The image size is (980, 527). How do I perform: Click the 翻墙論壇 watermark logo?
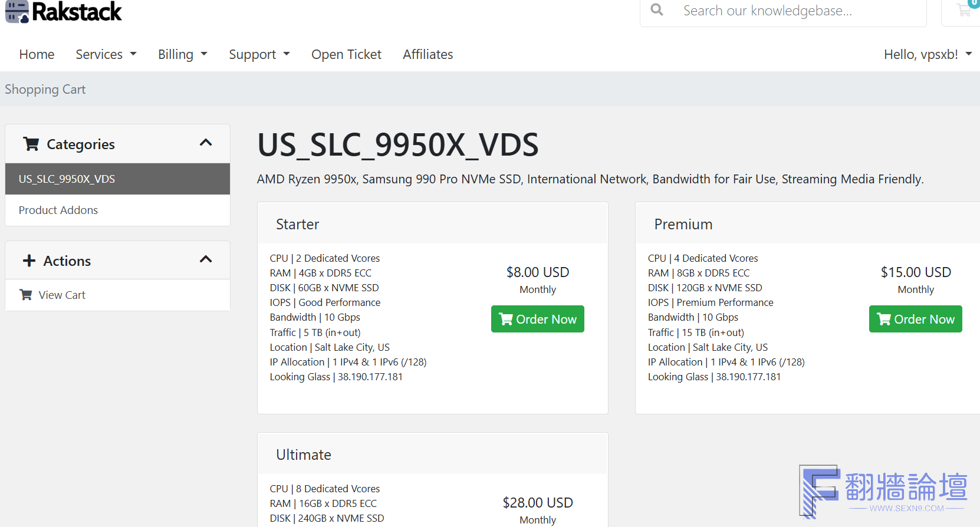(883, 491)
